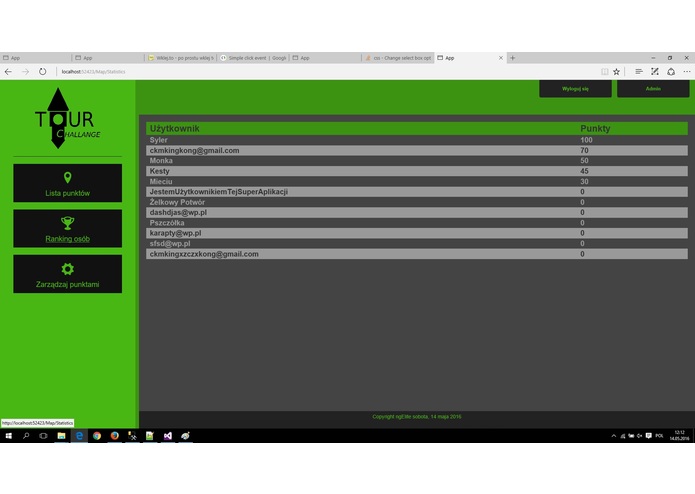Launch Chrome from the taskbar

tap(97, 436)
